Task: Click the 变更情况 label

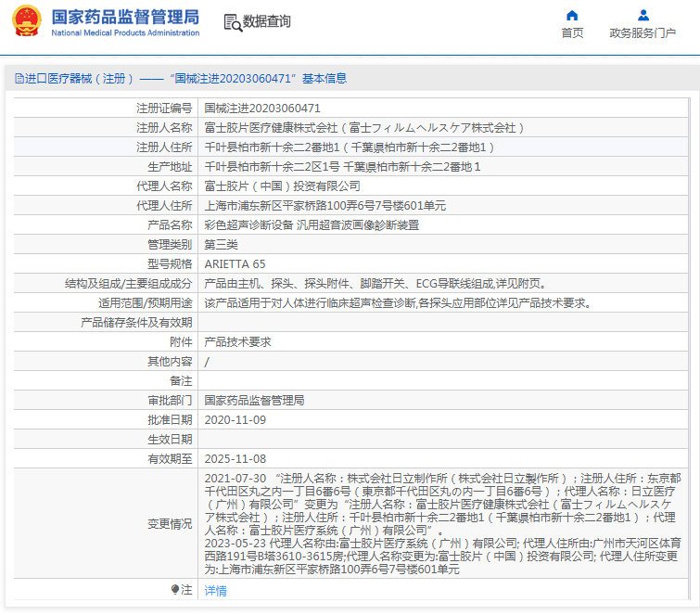Action: [170, 524]
